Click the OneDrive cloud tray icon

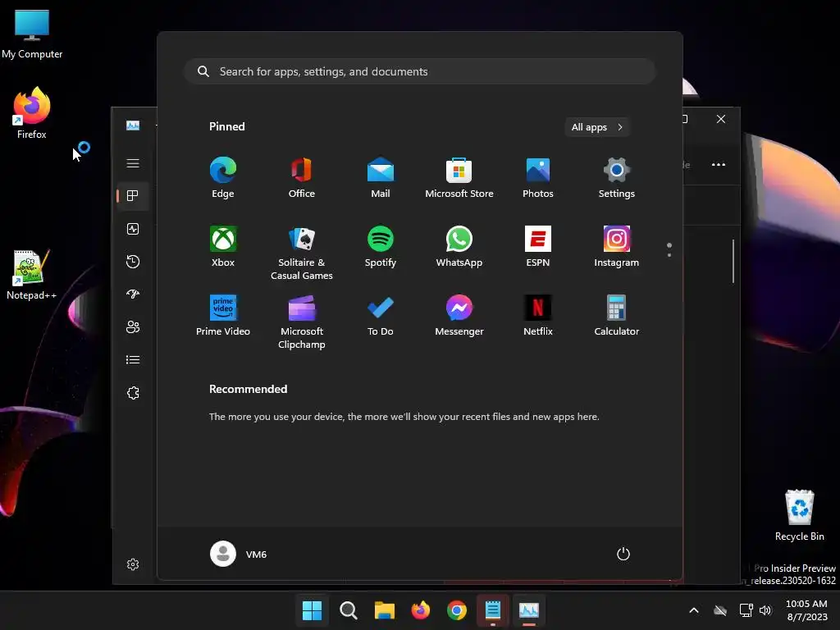[x=720, y=610]
